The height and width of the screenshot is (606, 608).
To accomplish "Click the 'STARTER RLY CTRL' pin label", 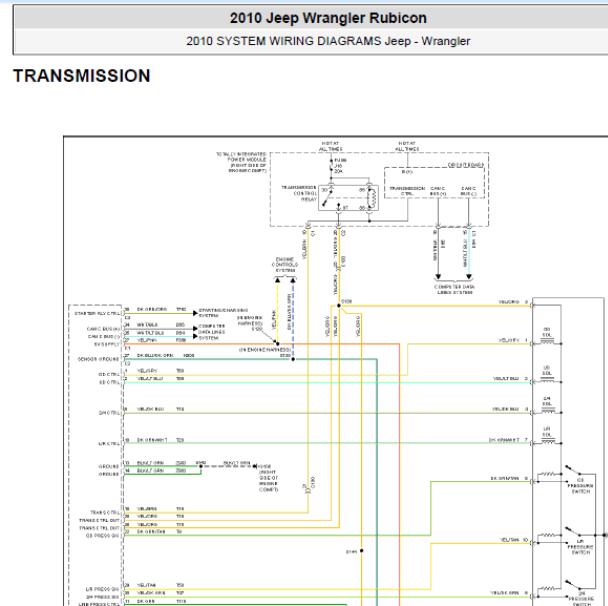I will tap(97, 313).
